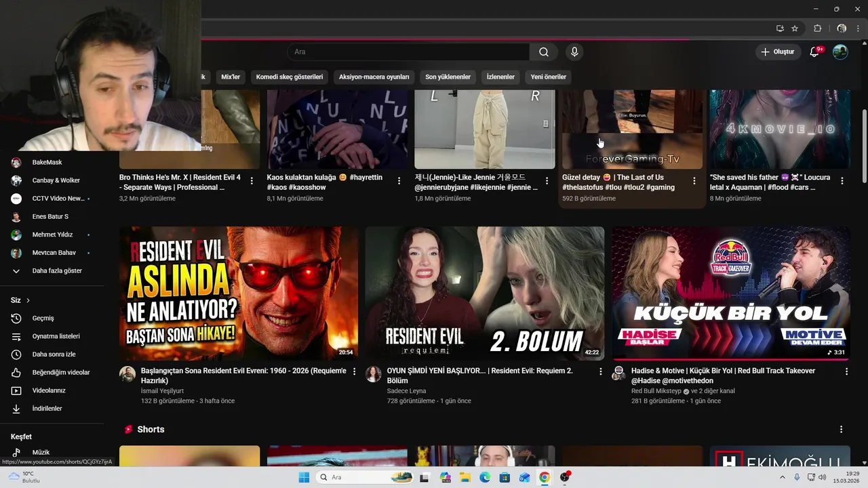This screenshot has height=488, width=868.
Task: Click the Oluştur create button
Action: tap(778, 52)
